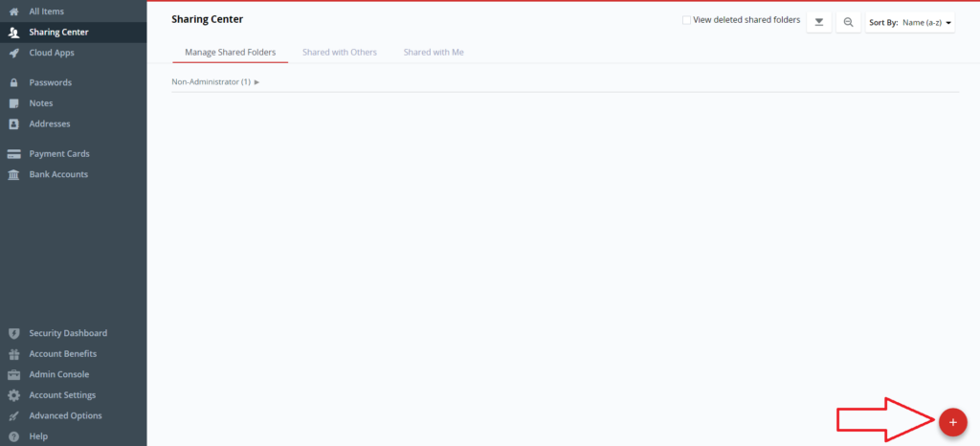Screen dimensions: 980x446
Task: Enable View deleted shared folders checkbox
Action: [686, 20]
